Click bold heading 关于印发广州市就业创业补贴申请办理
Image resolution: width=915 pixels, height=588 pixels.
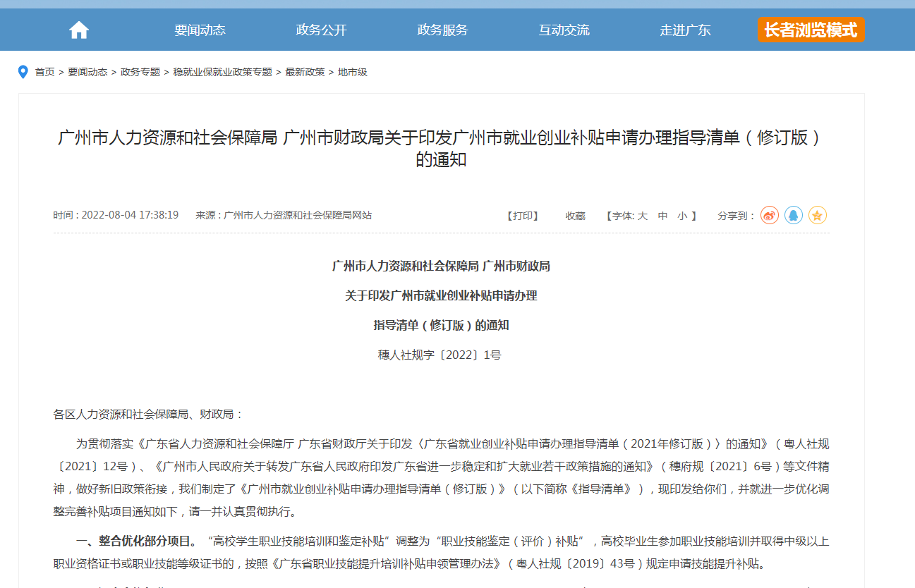(x=441, y=296)
